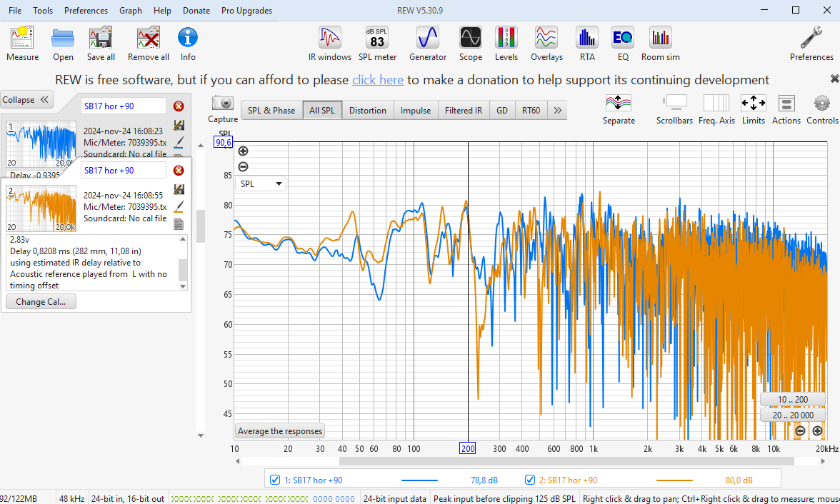Click Average the responses button
This screenshot has height=504, width=840.
[x=280, y=430]
